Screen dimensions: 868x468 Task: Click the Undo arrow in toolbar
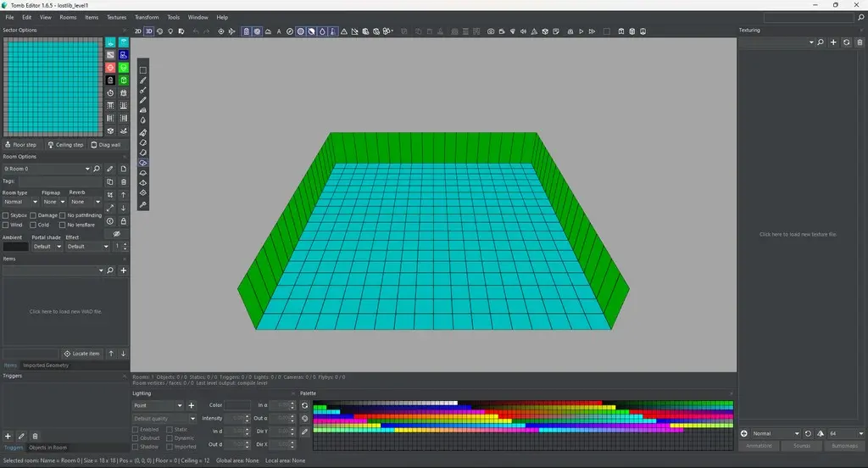click(195, 31)
